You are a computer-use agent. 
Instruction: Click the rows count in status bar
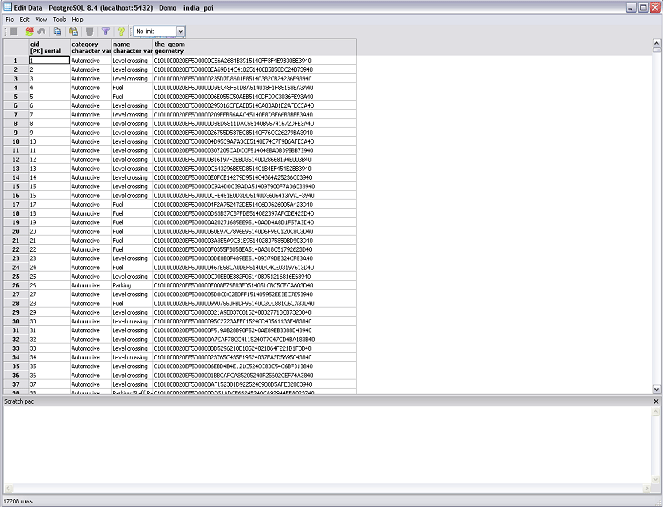pyautogui.click(x=18, y=502)
